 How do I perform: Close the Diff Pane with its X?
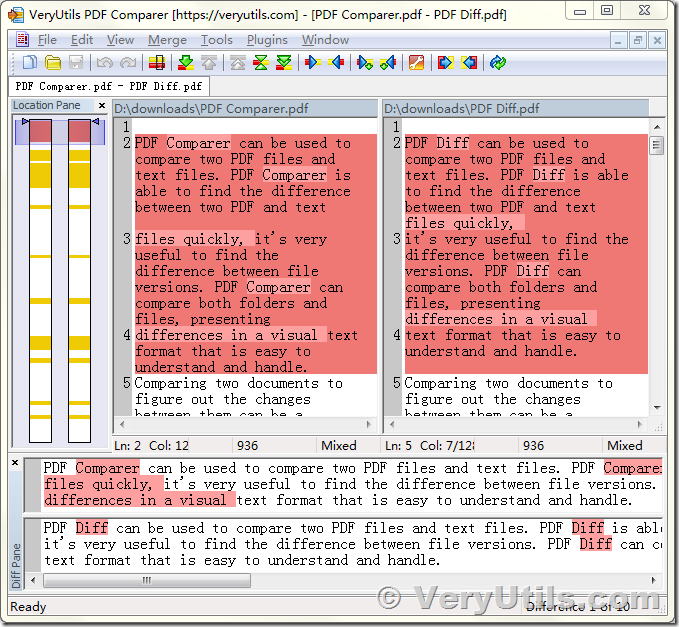point(15,462)
